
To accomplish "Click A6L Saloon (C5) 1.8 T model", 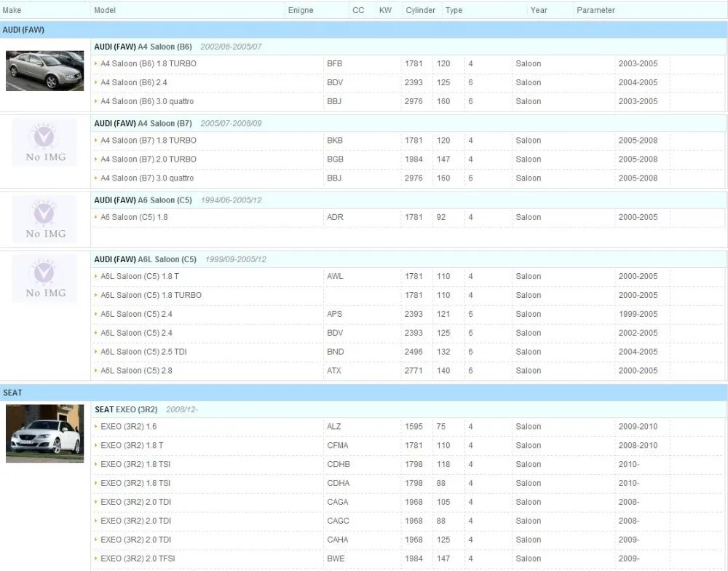I will coord(140,276).
